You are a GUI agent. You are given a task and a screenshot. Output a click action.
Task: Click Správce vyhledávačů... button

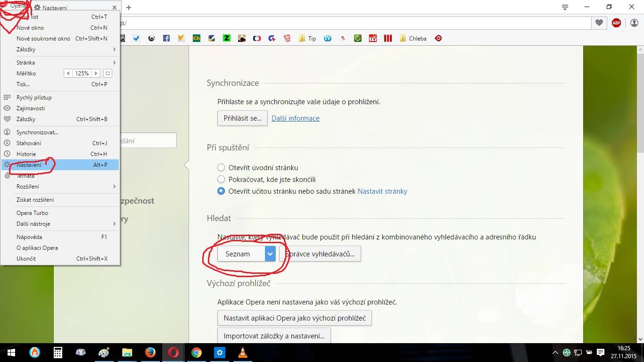(x=320, y=254)
